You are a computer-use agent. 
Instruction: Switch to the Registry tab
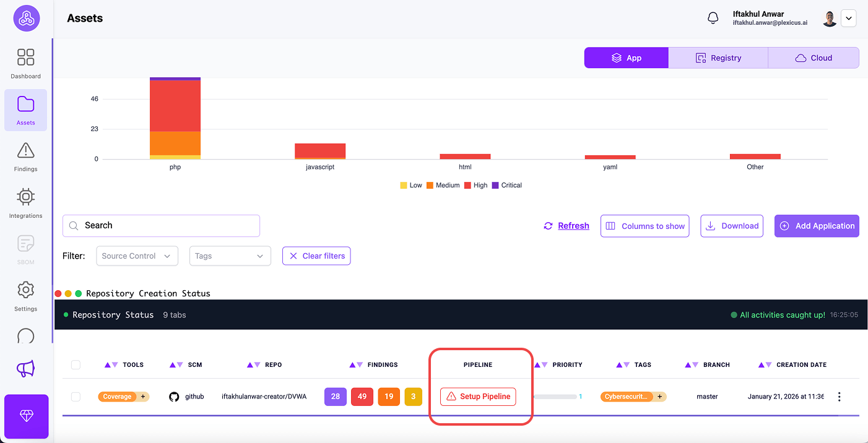coord(718,58)
